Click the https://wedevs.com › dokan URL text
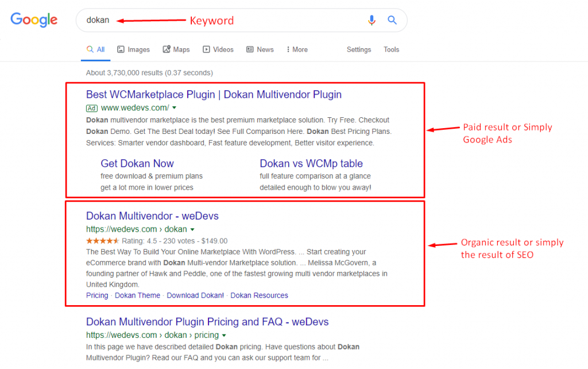This screenshot has width=588, height=369. point(137,229)
